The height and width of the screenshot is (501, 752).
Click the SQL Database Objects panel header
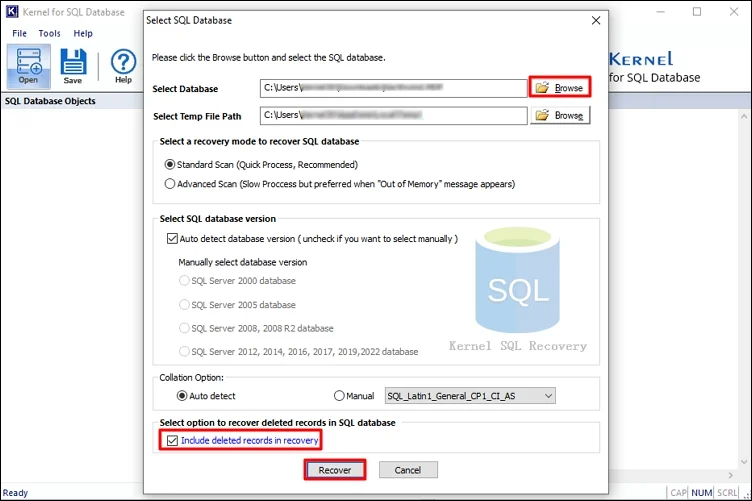pyautogui.click(x=50, y=101)
